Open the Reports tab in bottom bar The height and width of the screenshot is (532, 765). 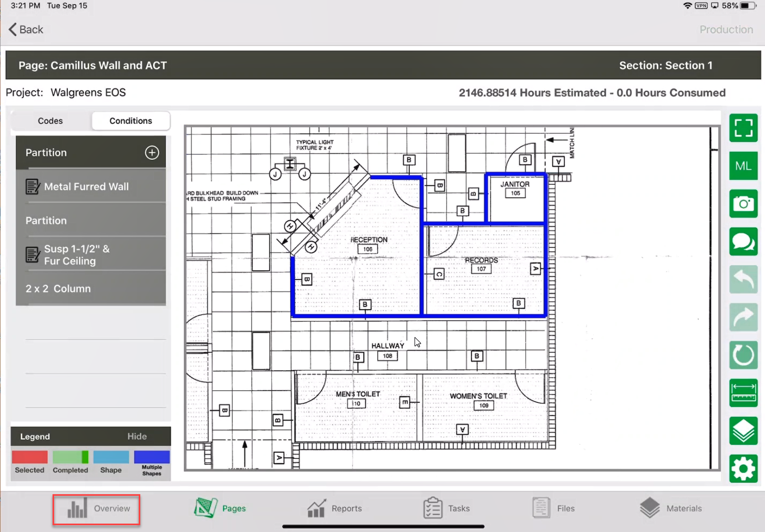point(335,508)
